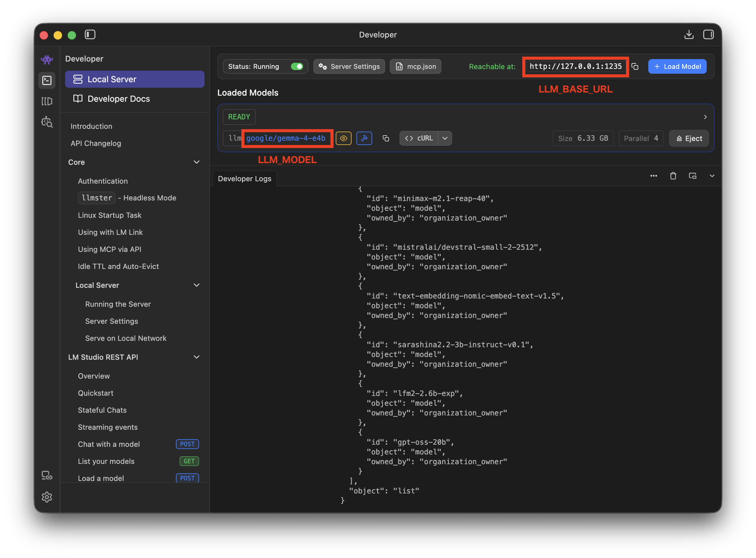Click the server address http://127.0.0.1:1235
This screenshot has width=756, height=558.
(576, 66)
